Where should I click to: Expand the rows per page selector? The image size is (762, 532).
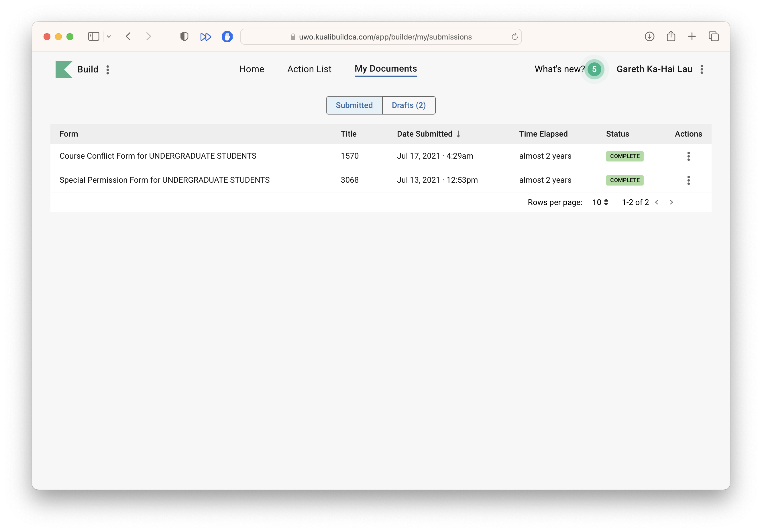600,202
